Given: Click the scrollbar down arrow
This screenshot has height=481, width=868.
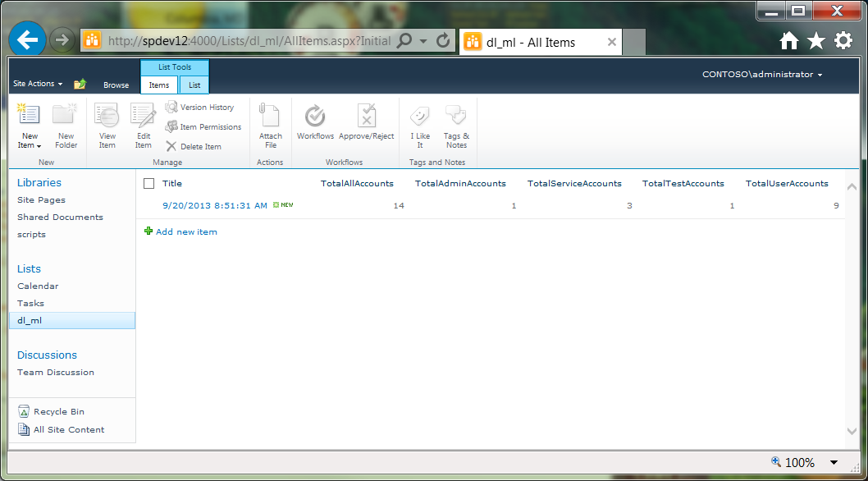Looking at the screenshot, I should (x=852, y=431).
